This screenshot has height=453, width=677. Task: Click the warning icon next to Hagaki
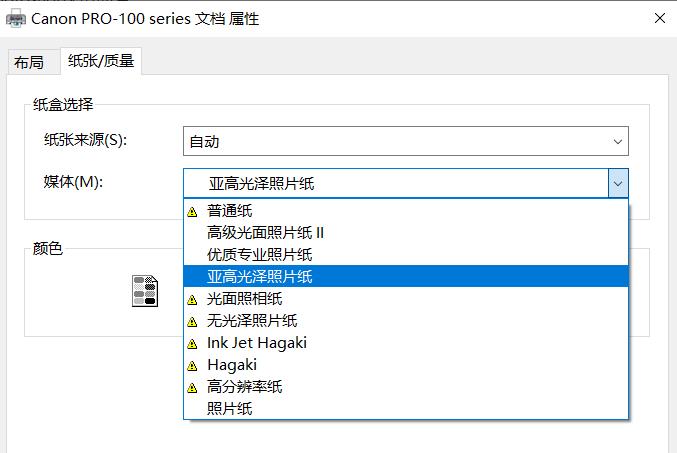pos(192,366)
